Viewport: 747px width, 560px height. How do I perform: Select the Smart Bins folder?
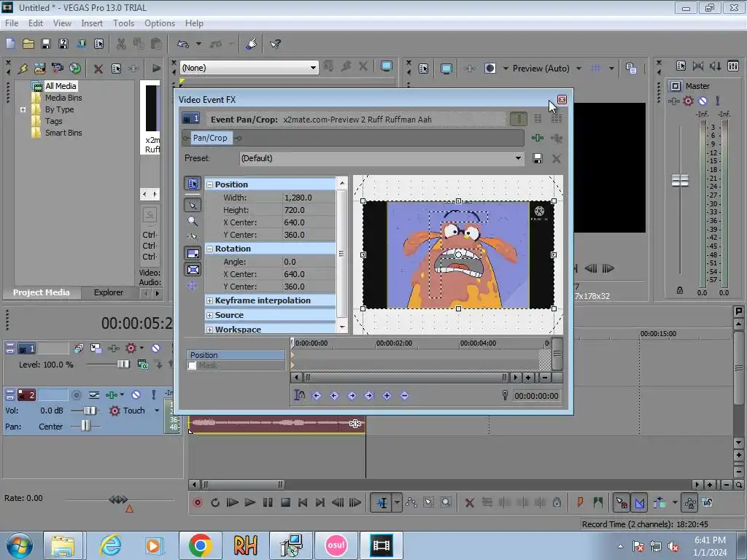click(63, 133)
